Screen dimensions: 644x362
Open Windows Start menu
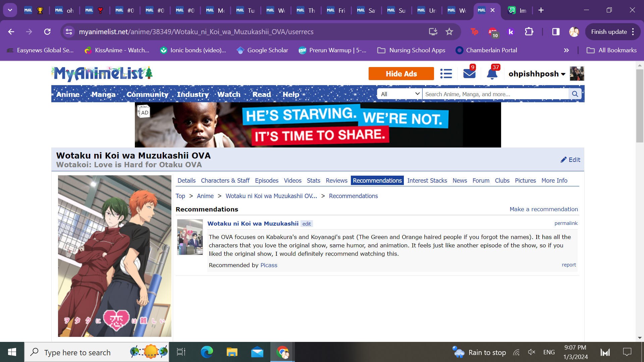[x=12, y=352]
